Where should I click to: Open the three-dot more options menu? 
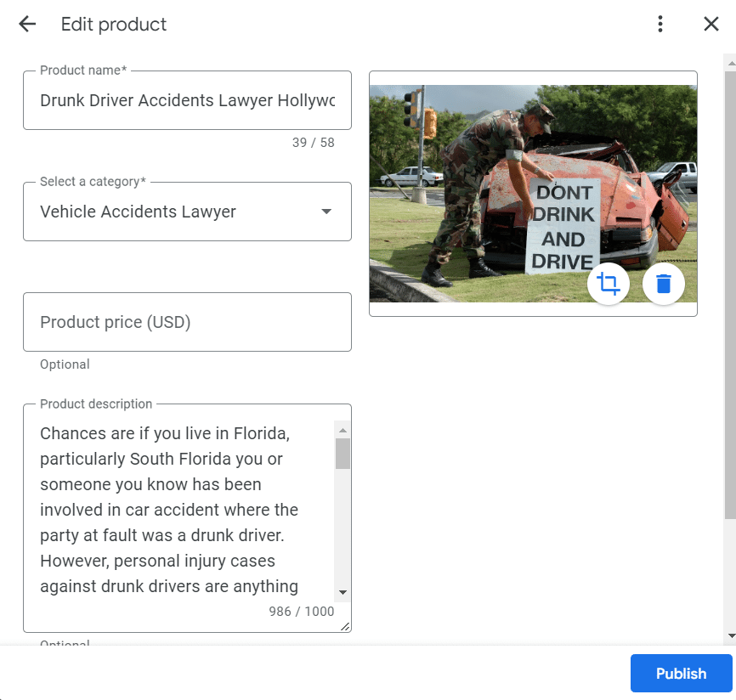[x=660, y=24]
